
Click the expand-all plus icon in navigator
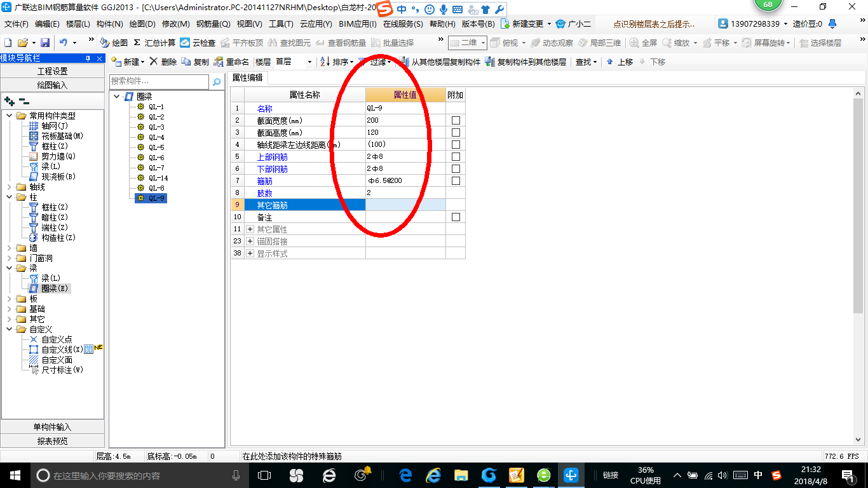[10, 100]
